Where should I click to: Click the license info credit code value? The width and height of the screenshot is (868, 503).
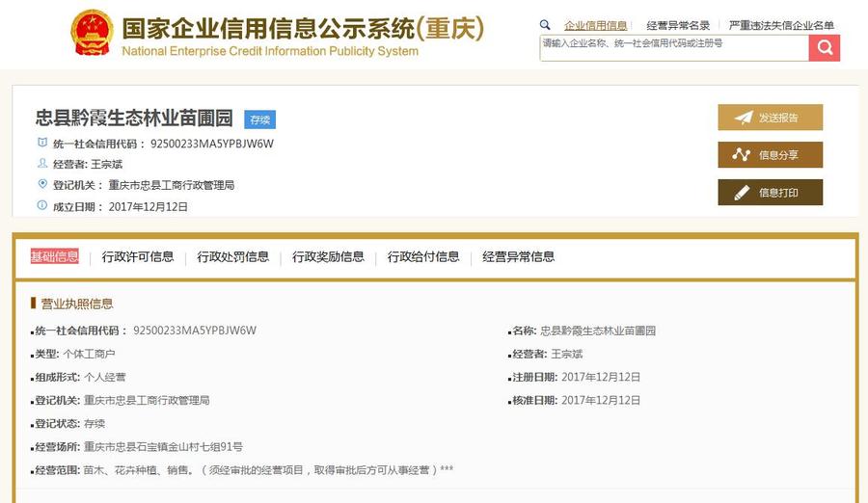coord(195,331)
